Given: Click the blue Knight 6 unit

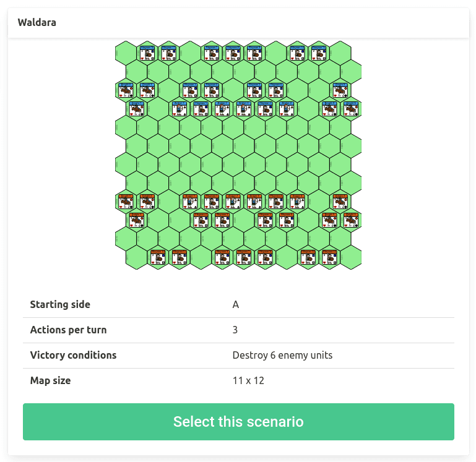Looking at the screenshot, I should point(350,109).
